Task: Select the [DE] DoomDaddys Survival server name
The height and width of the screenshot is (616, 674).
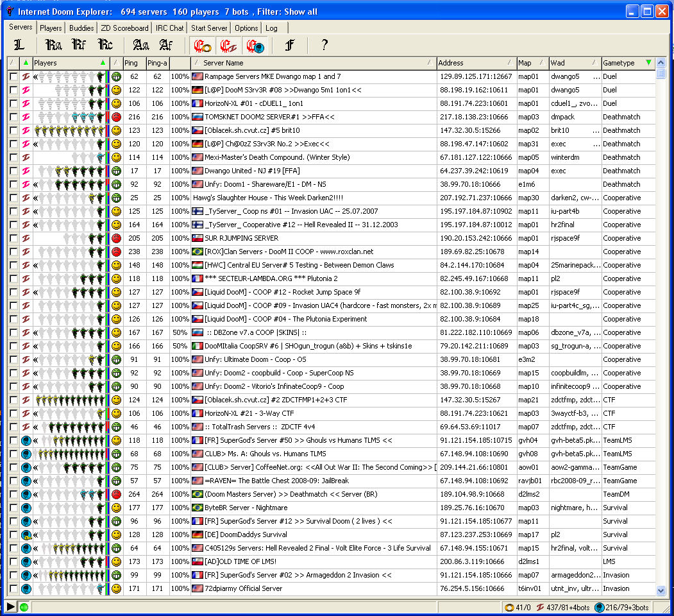Action: pos(246,535)
